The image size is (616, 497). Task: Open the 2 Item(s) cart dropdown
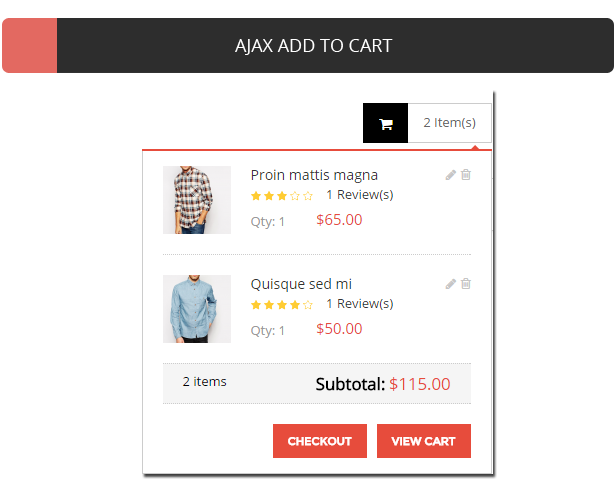449,123
